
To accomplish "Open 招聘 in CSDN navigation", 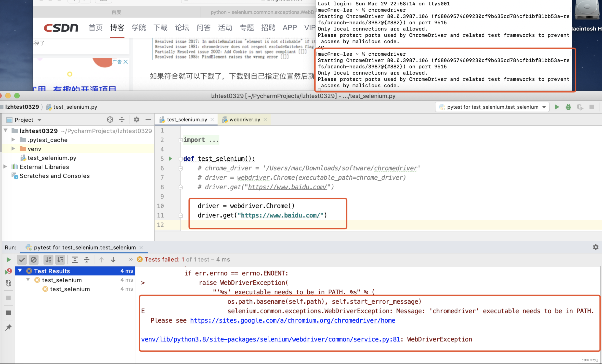I will click(268, 27).
